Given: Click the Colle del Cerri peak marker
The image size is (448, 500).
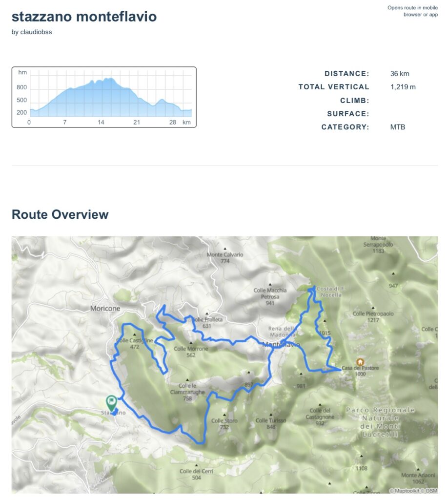Looking at the screenshot, I should 197,465.
